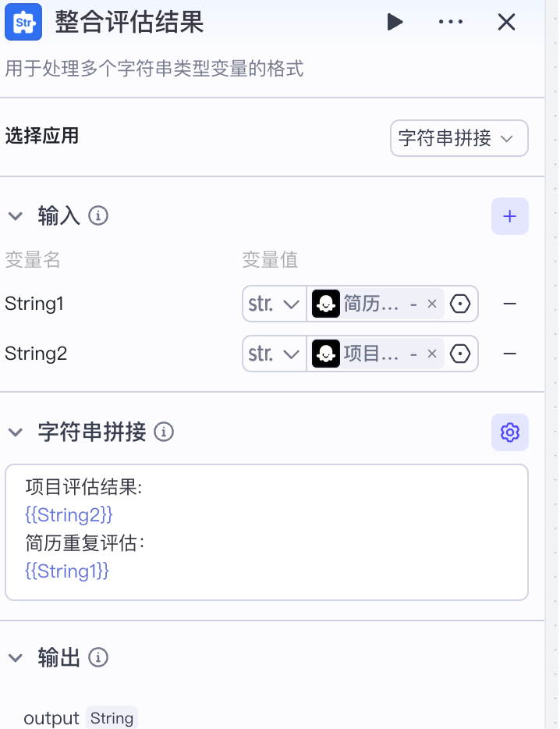Screen dimensions: 560x729
Task: Open 字符串拼接 settings gear
Action: [x=510, y=432]
